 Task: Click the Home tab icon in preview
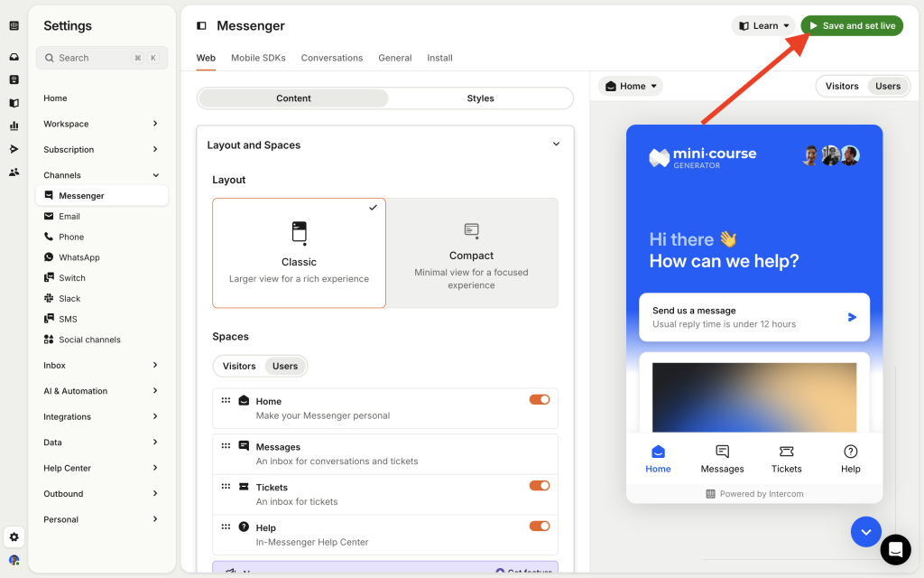658,452
